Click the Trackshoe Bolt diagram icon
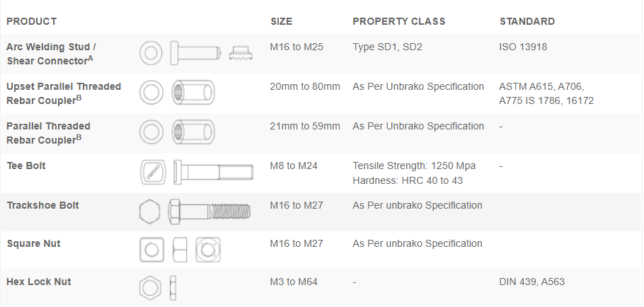Image resolution: width=644 pixels, height=307 pixels. coord(195,212)
